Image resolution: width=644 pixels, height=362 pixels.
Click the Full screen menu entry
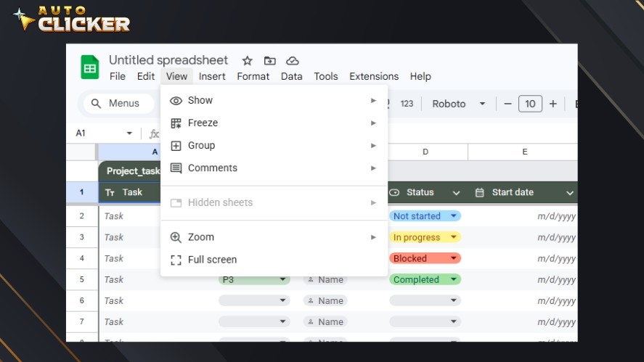212,260
